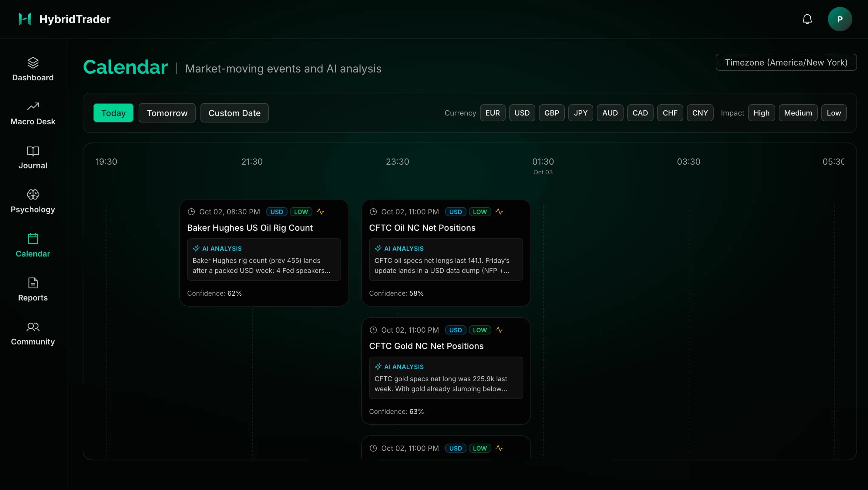Screen dimensions: 868x490
Task: Open the notifications bell
Action: tap(807, 19)
